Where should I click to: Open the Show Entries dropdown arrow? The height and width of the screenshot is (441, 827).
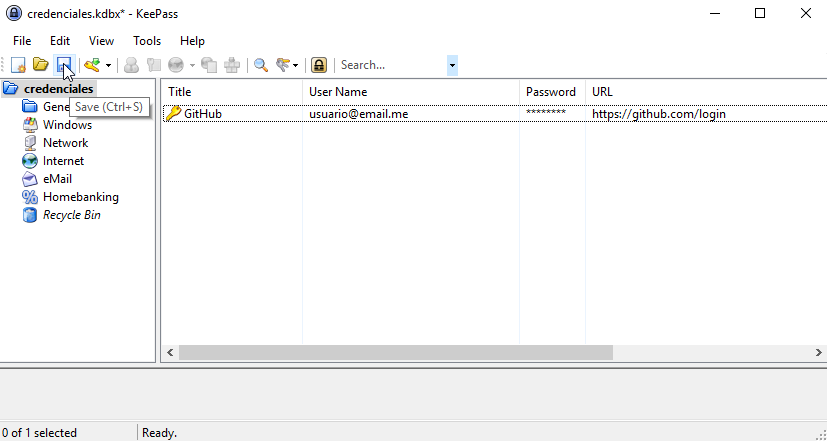(295, 65)
